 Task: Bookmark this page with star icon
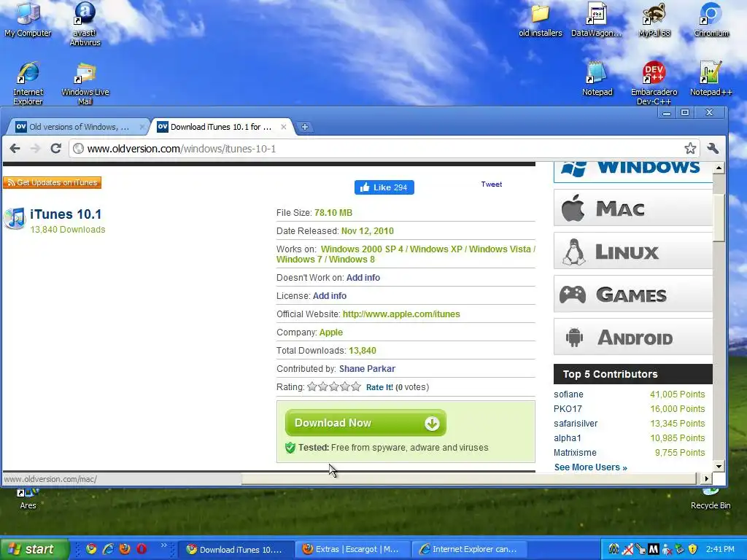[690, 149]
